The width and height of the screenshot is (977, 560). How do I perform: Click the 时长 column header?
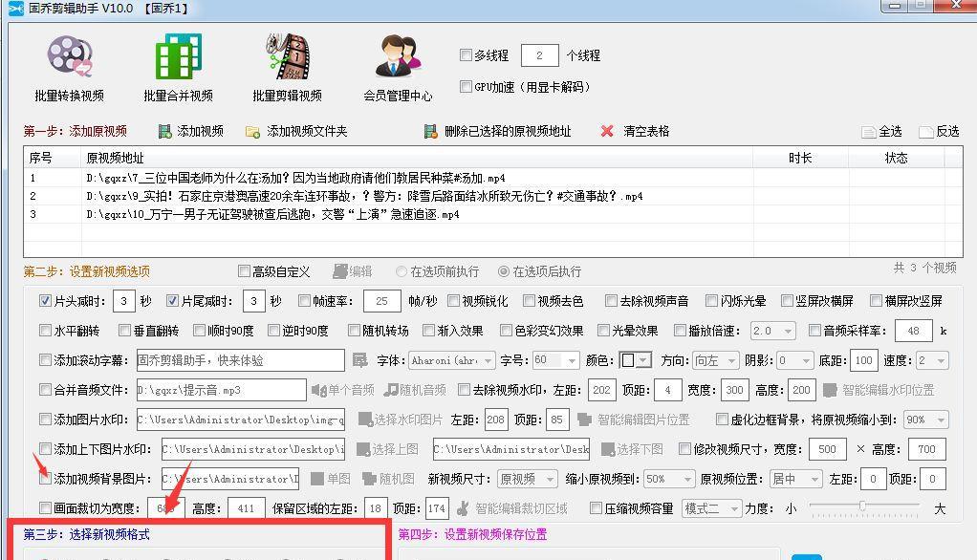point(801,158)
